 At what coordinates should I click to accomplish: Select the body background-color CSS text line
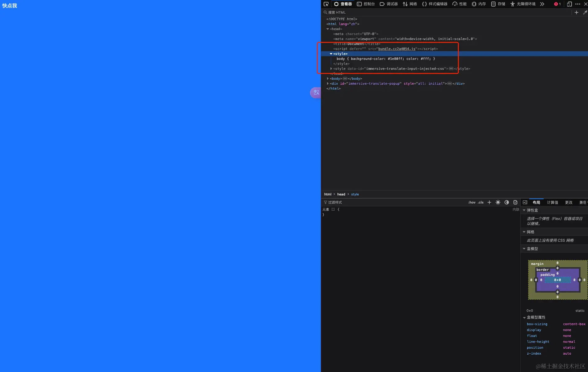[x=386, y=59]
